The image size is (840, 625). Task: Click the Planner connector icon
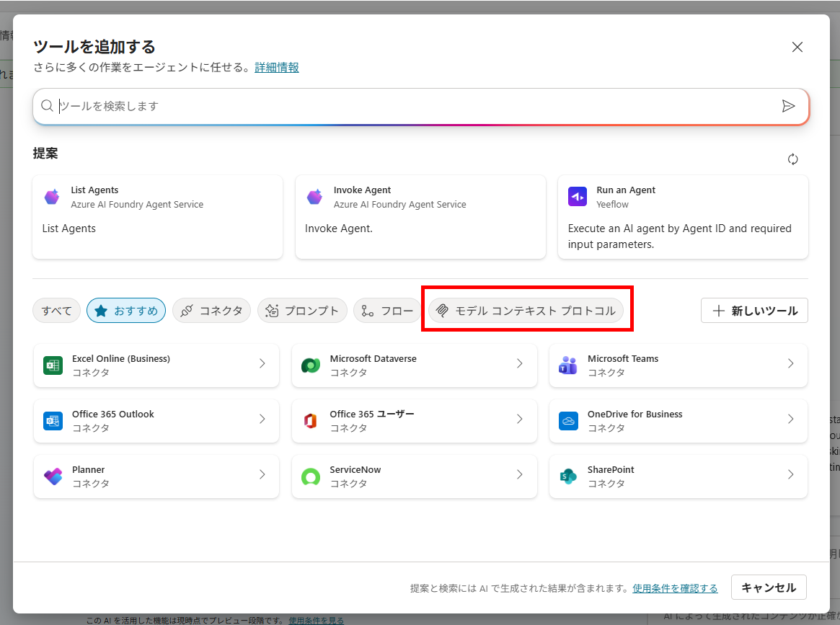[x=53, y=476]
